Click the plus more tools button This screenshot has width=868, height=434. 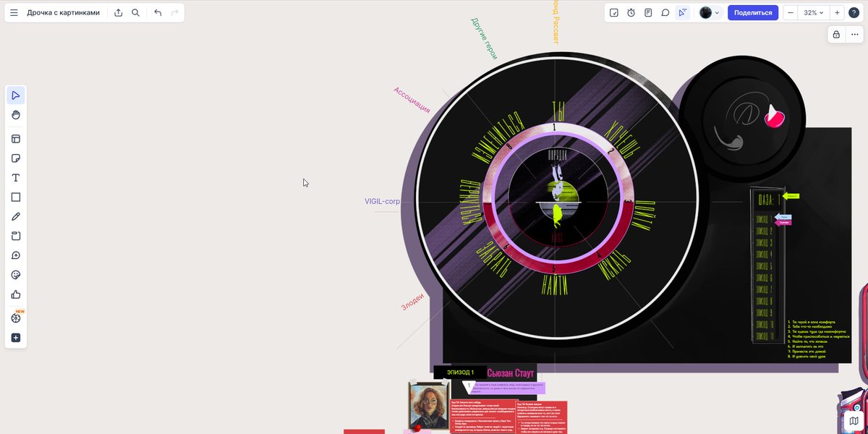16,338
